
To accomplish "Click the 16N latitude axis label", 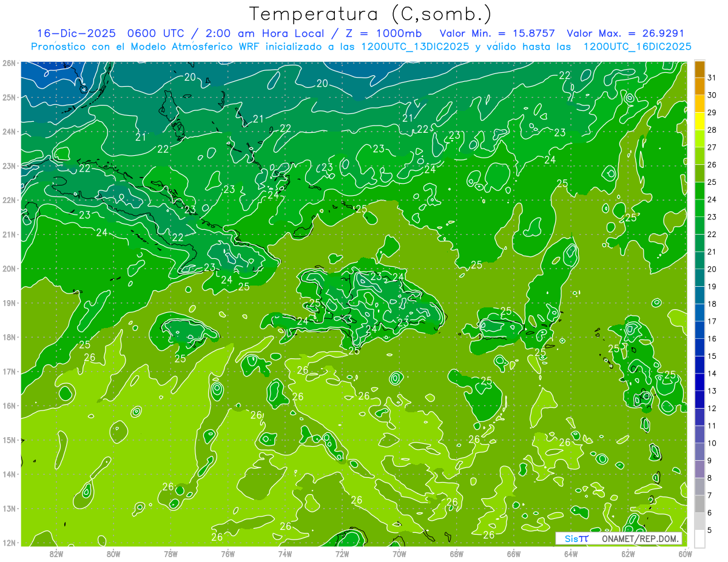I will tap(9, 406).
